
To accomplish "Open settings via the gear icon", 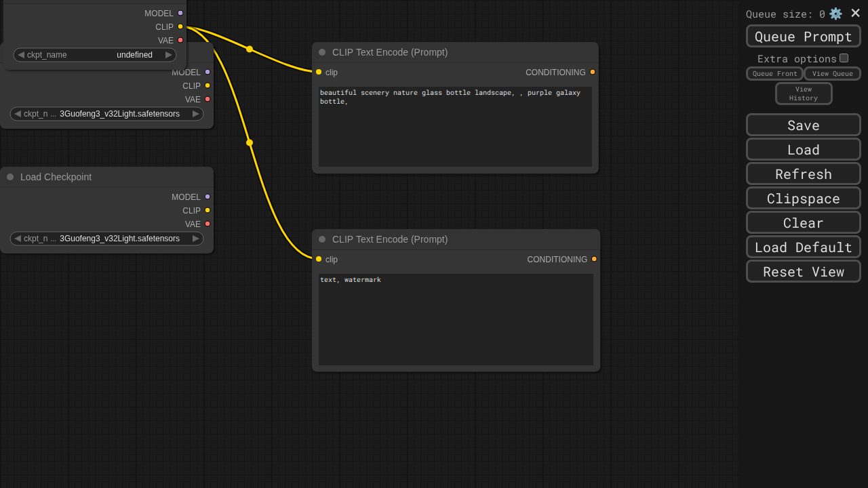I will [835, 14].
